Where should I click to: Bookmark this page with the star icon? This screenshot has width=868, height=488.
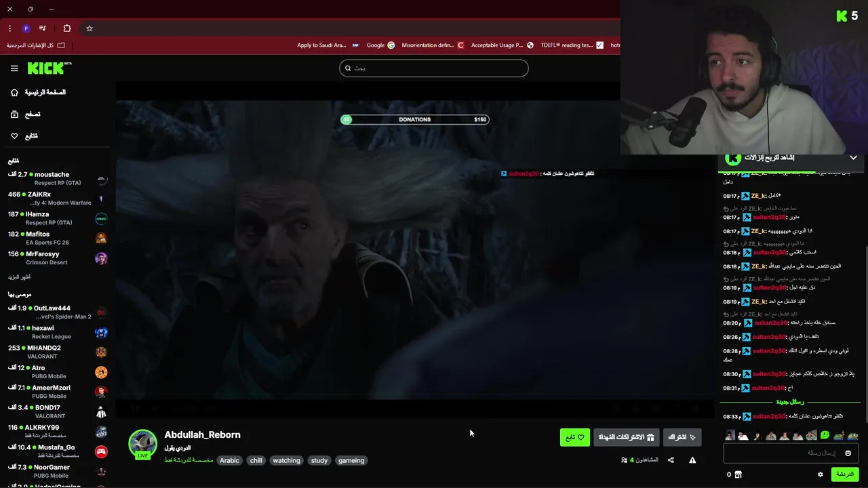tap(89, 28)
